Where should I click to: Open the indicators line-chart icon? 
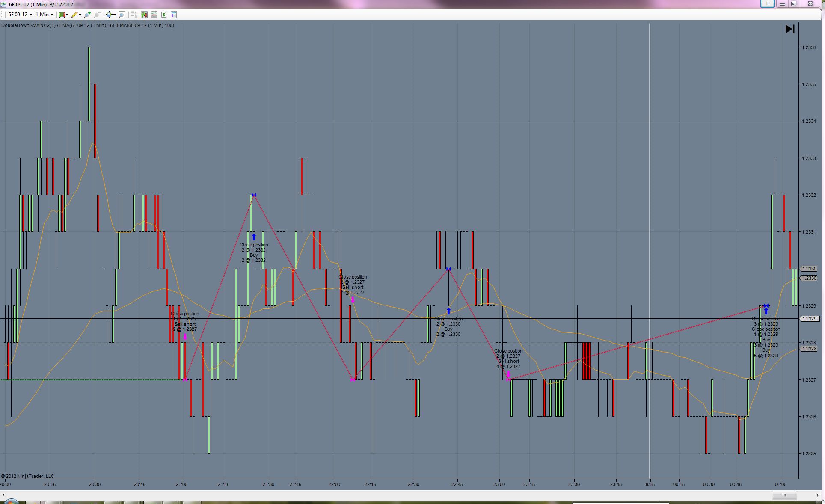point(154,15)
